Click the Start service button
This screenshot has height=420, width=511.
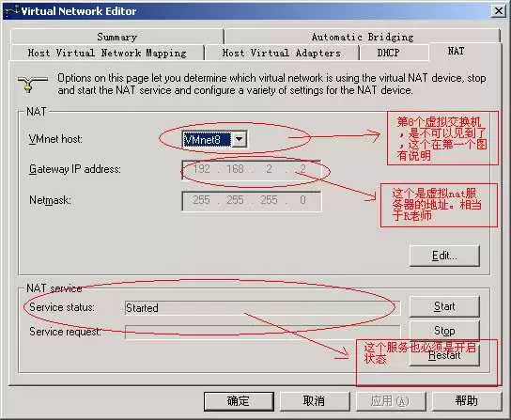(444, 306)
